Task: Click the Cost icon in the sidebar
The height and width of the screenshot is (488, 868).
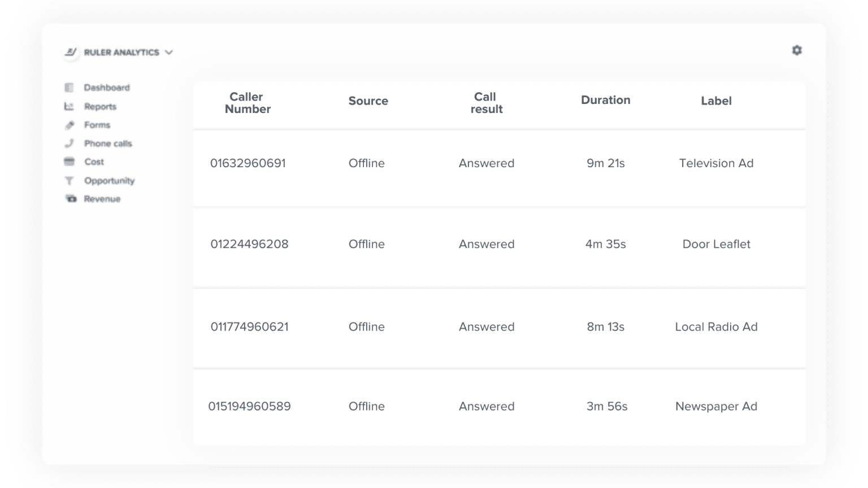Action: pos(69,162)
